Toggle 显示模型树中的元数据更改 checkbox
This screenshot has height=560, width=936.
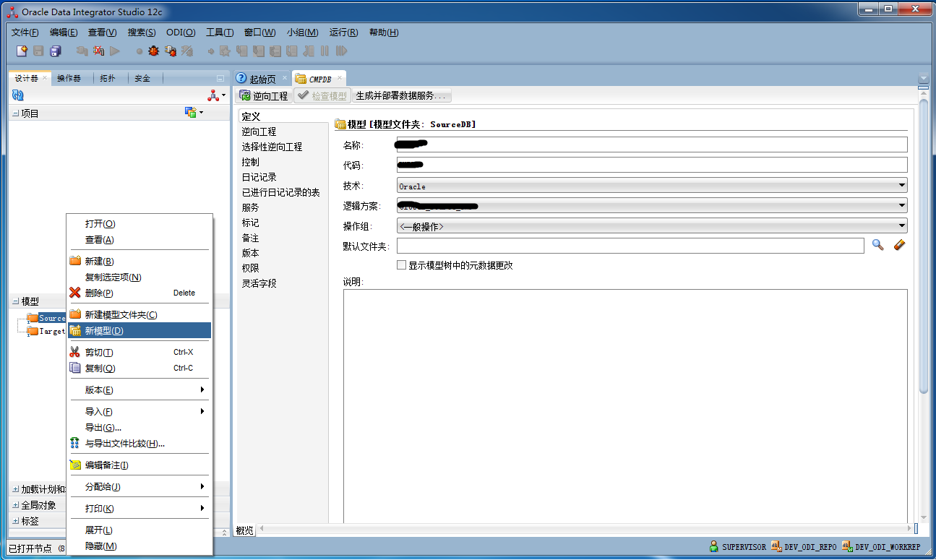point(401,265)
